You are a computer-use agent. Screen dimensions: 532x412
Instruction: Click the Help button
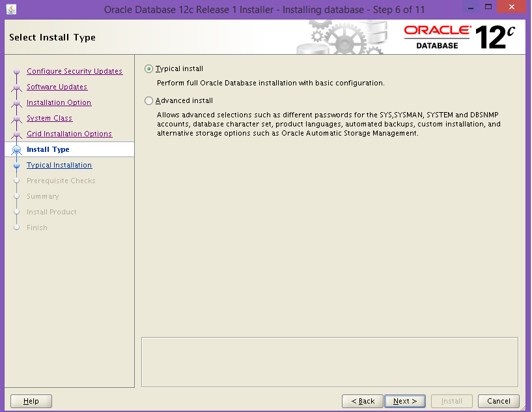(x=31, y=401)
